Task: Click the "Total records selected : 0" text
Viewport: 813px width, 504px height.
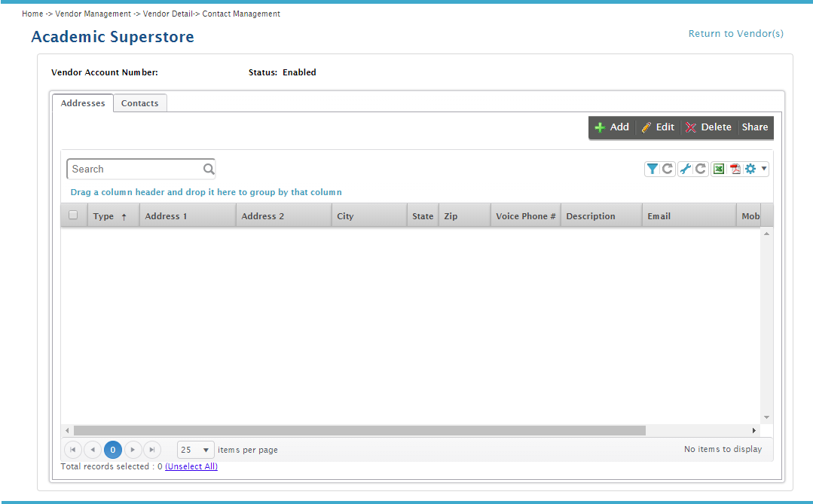Action: point(112,466)
